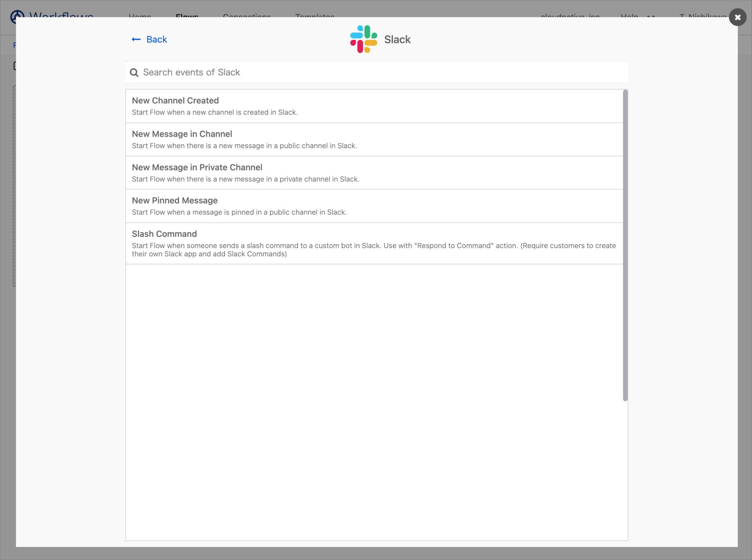Click the magnifying glass search icon
The height and width of the screenshot is (560, 752).
click(x=134, y=72)
